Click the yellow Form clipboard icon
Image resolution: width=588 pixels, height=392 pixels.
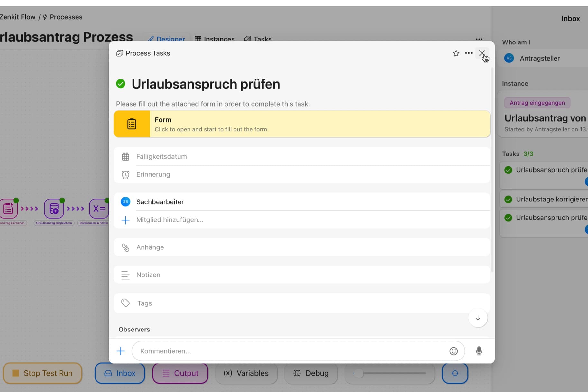click(132, 124)
